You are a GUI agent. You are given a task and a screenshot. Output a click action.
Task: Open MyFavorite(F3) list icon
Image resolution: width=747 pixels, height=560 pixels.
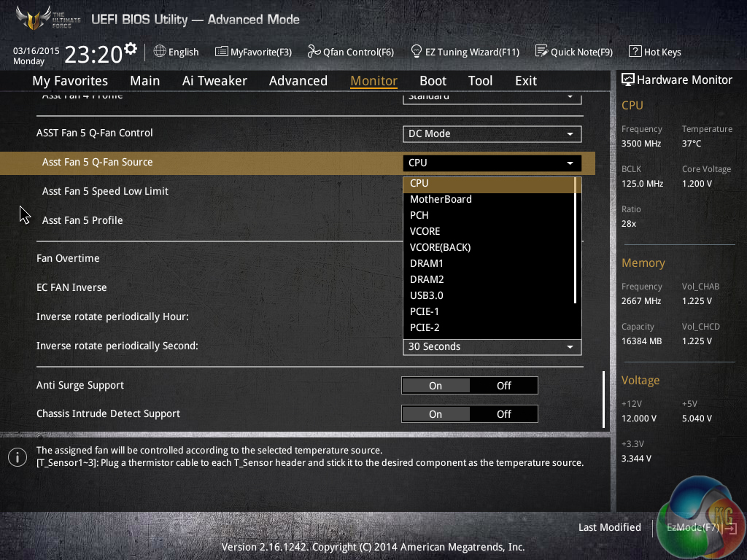(222, 52)
